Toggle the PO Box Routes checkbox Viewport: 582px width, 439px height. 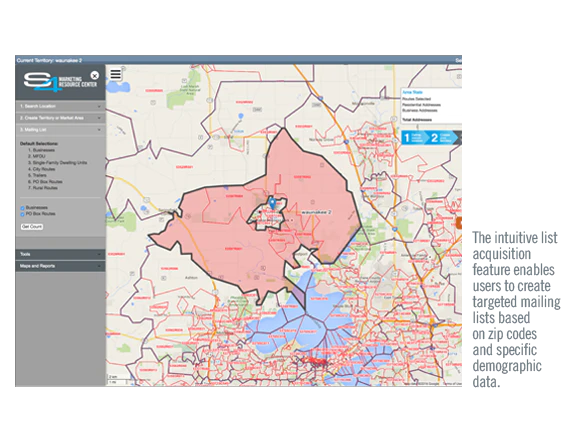click(x=23, y=214)
